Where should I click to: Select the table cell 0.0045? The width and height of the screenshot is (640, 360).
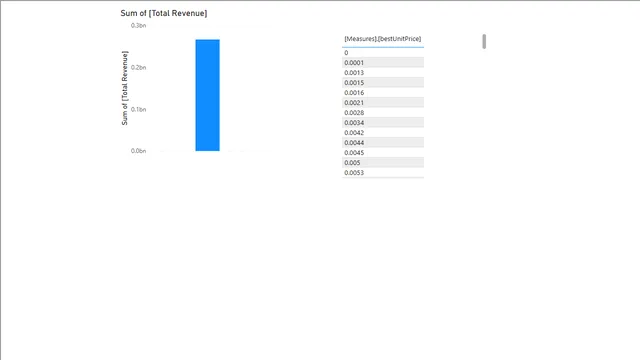pos(383,153)
